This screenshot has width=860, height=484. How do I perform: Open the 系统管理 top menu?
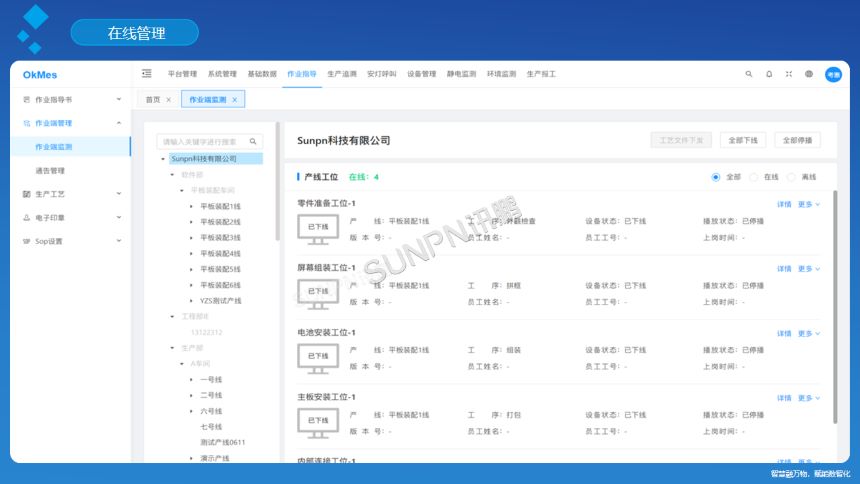(x=222, y=74)
